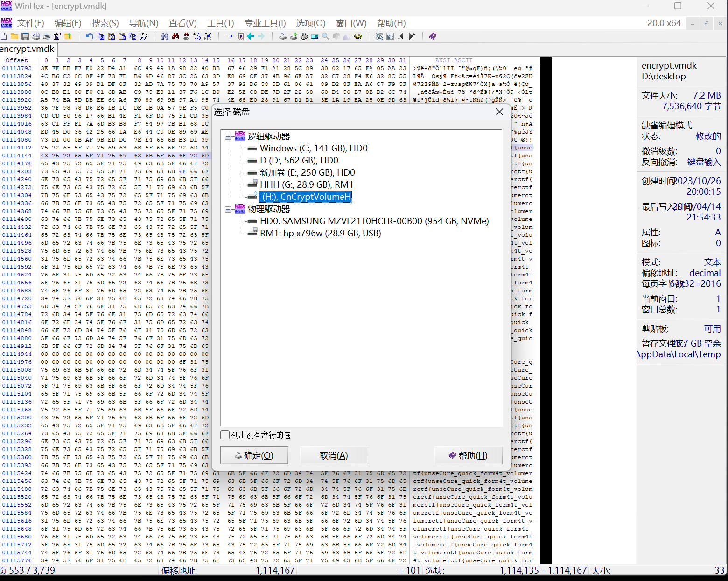Click the Paste clipboard icon
The image size is (728, 581).
(122, 36)
